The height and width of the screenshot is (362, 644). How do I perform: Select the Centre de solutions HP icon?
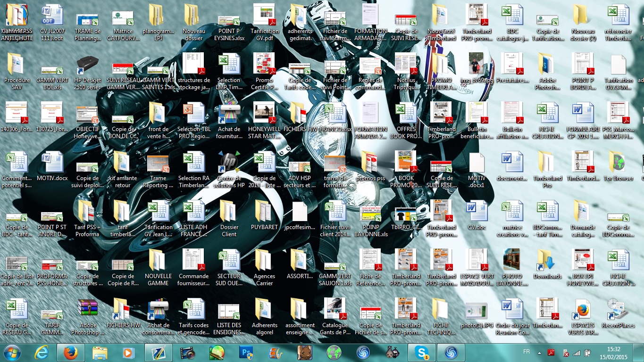pyautogui.click(x=229, y=162)
